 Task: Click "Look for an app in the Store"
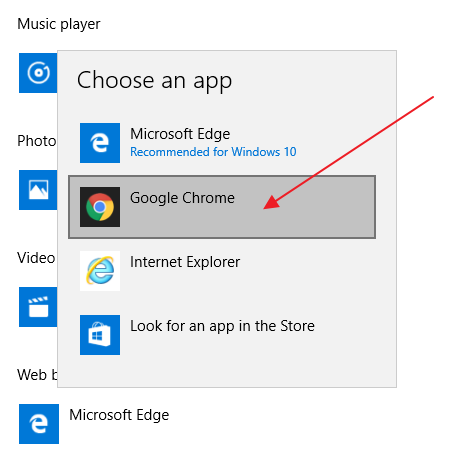[222, 326]
